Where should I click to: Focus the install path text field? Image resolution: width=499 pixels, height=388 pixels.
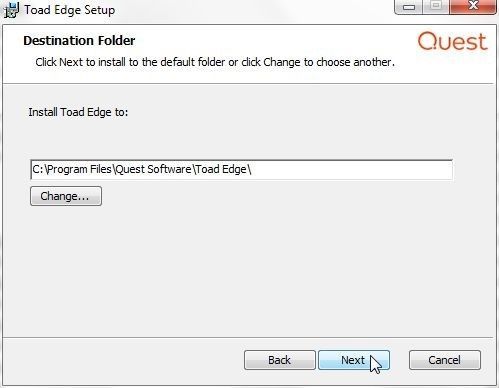pos(241,170)
